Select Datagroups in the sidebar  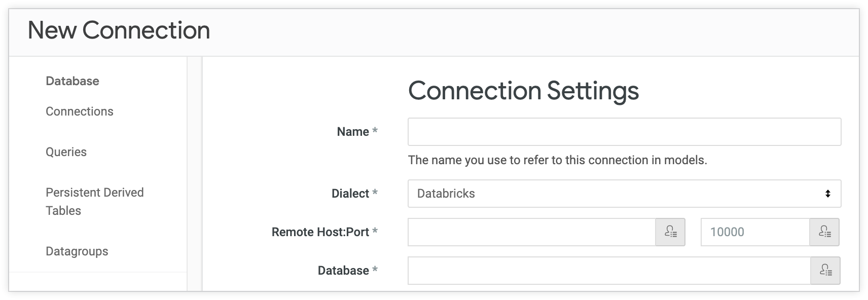pos(77,251)
